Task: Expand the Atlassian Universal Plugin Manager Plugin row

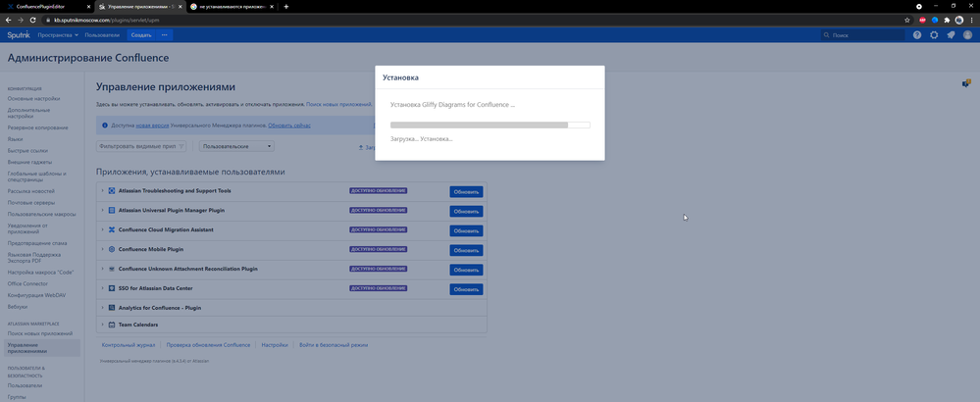Action: click(102, 211)
